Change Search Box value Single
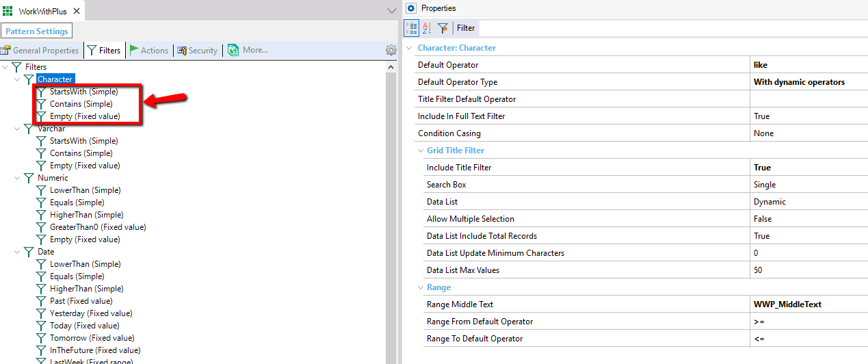 click(808, 185)
